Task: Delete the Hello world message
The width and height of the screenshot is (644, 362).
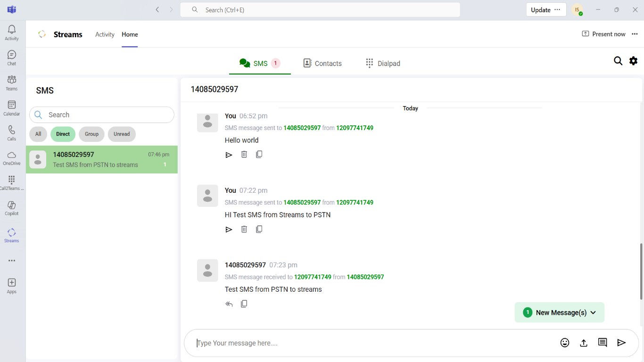Action: 244,154
